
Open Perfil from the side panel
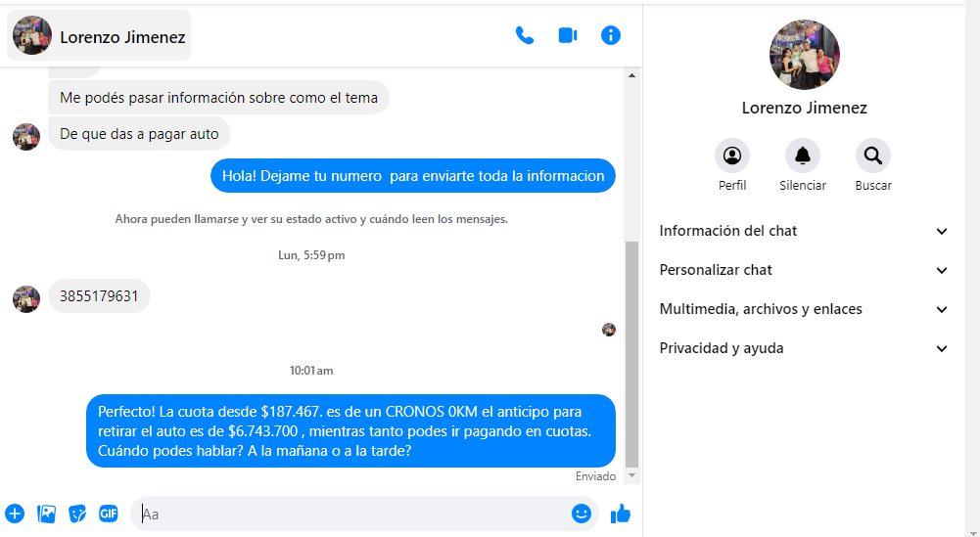coord(732,156)
